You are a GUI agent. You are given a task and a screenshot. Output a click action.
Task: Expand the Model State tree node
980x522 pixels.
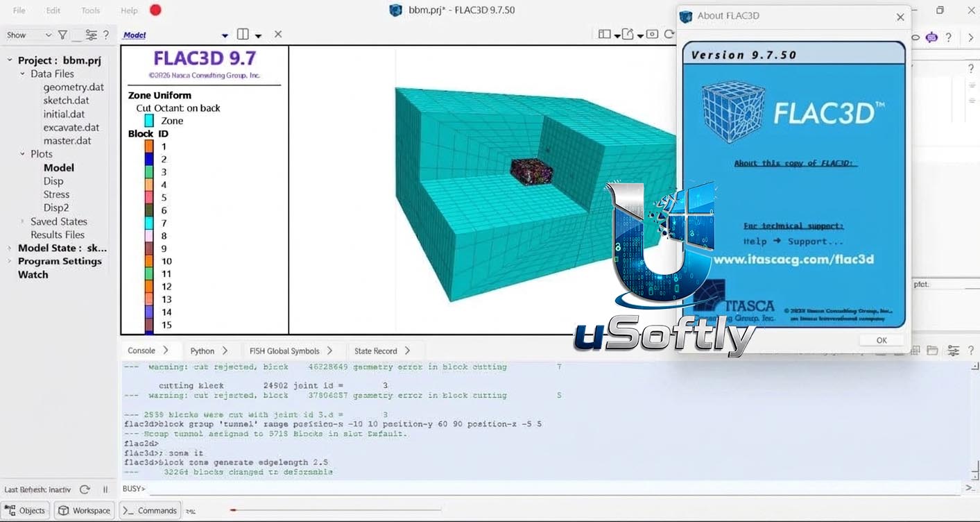pyautogui.click(x=10, y=248)
